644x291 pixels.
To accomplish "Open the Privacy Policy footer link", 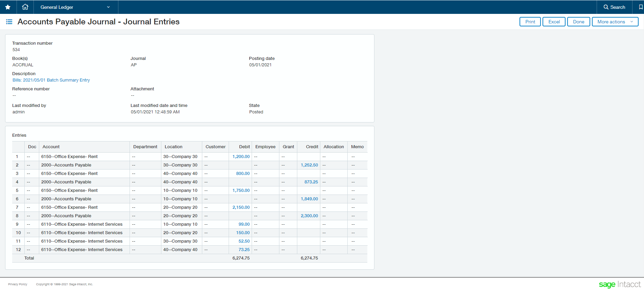I will coord(18,284).
